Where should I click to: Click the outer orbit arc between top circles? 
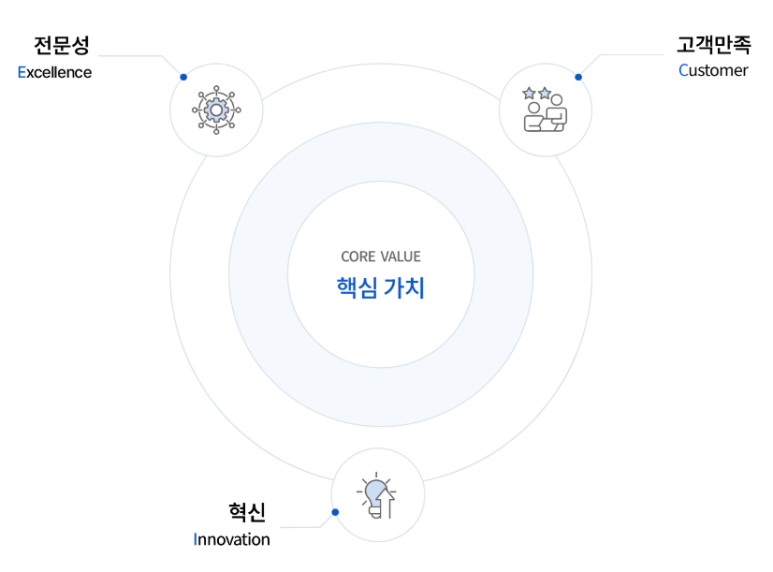[x=381, y=64]
